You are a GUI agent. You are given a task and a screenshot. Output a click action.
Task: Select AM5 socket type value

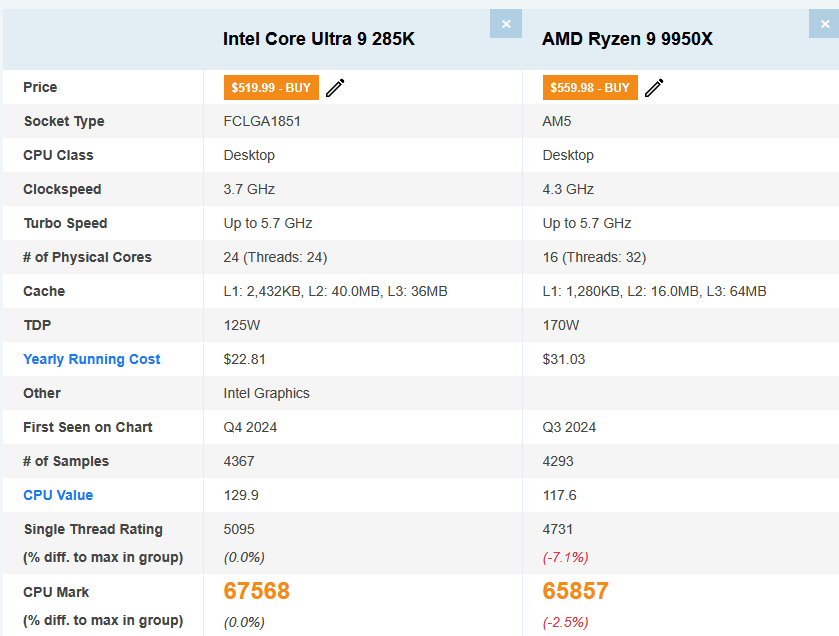(x=556, y=121)
